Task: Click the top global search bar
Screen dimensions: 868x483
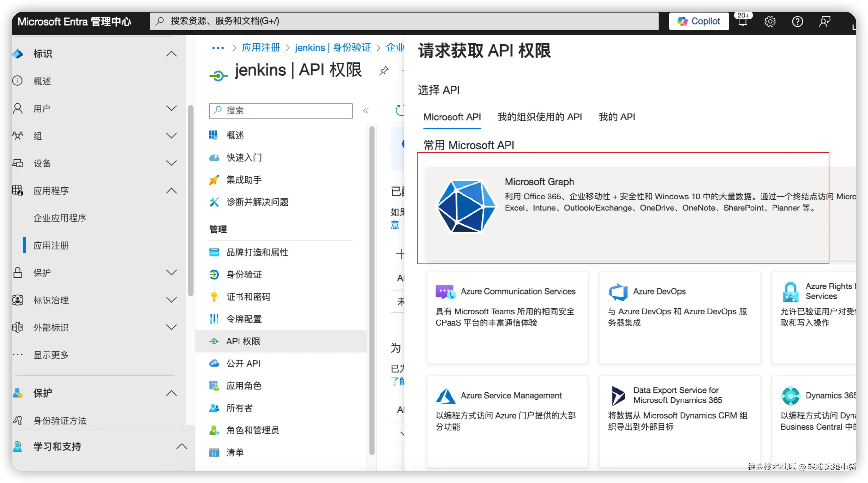Action: tap(404, 21)
